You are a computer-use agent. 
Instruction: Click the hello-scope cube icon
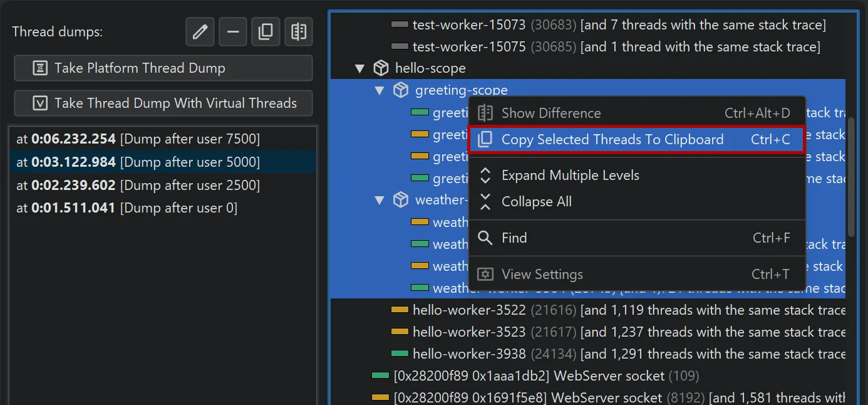click(381, 68)
